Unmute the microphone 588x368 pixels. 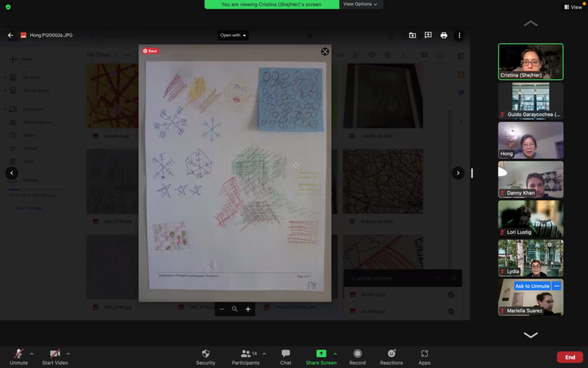pyautogui.click(x=18, y=354)
